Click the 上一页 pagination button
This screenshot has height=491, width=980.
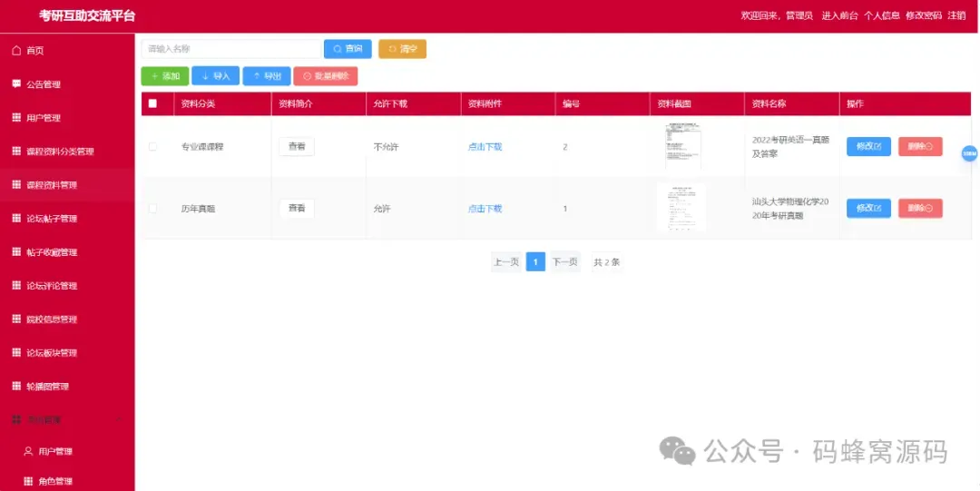506,262
